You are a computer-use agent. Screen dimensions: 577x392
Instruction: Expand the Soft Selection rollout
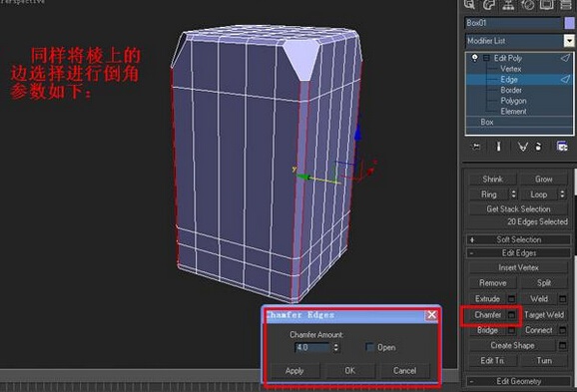518,239
